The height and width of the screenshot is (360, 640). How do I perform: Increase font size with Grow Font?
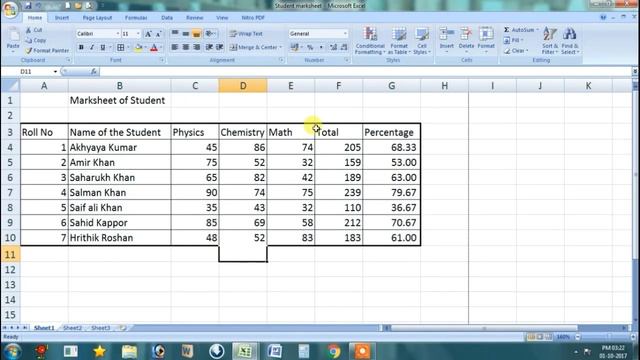[x=148, y=34]
